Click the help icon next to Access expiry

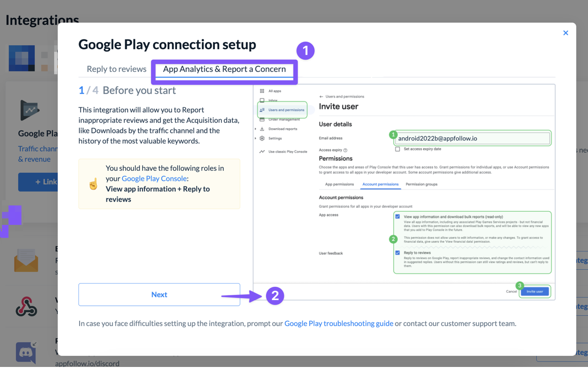click(x=345, y=150)
